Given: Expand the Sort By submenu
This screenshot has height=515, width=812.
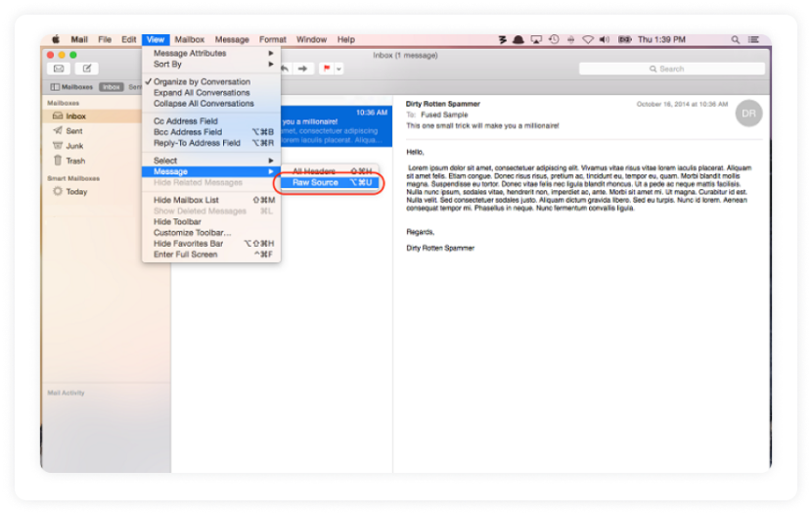Looking at the screenshot, I should point(211,64).
